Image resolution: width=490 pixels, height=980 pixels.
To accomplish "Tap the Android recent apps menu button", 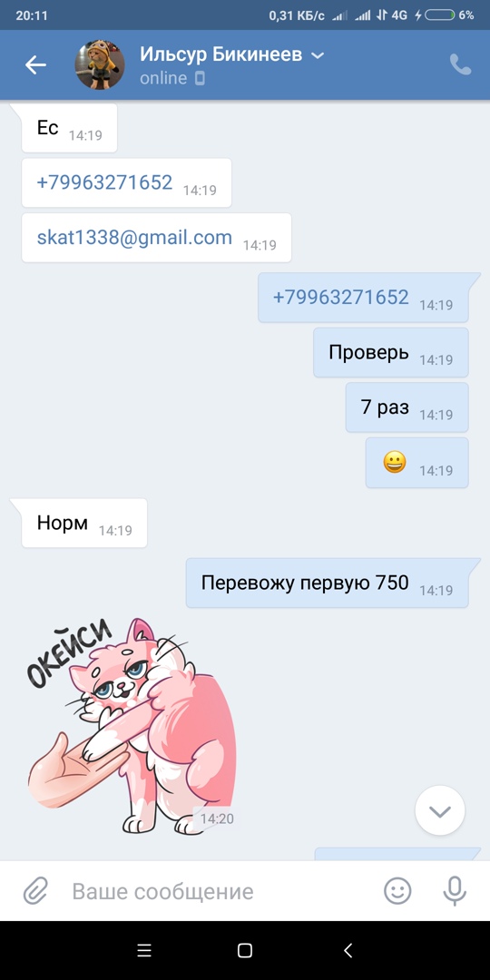I will coord(144,951).
